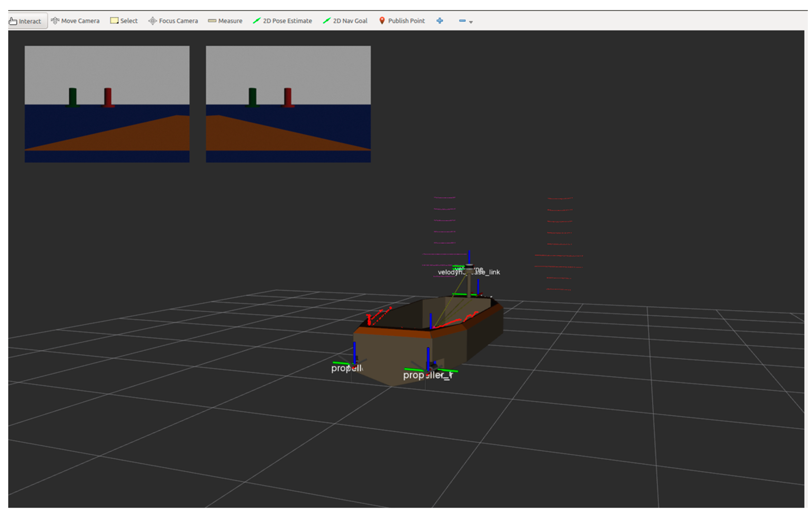Enable the Focus Camera tool
Viewport: 812px width, 514px height.
(173, 21)
